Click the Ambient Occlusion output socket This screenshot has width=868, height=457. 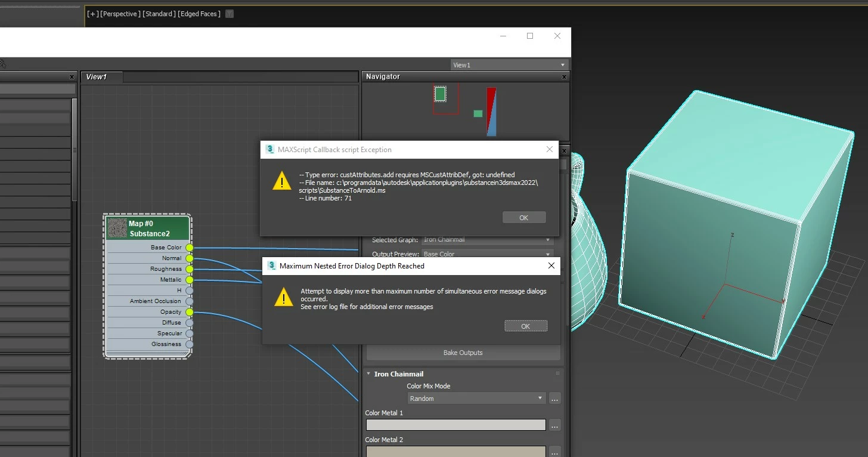(189, 301)
